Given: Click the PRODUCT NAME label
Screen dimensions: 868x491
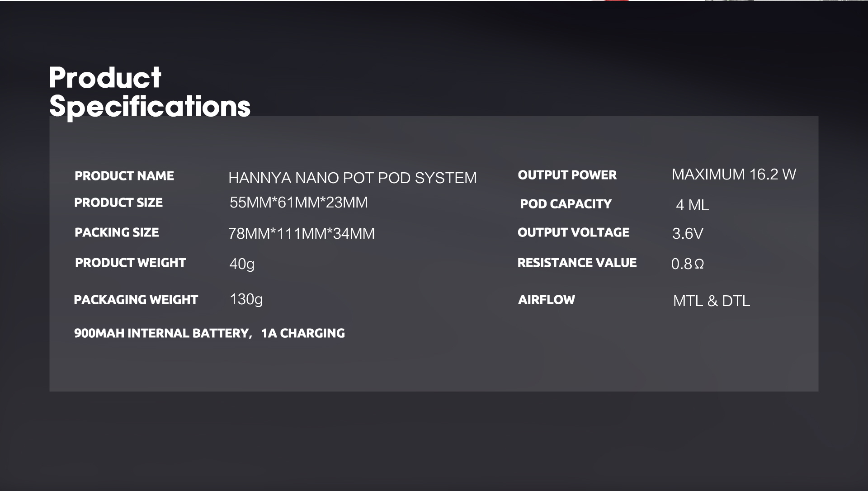Looking at the screenshot, I should (124, 176).
